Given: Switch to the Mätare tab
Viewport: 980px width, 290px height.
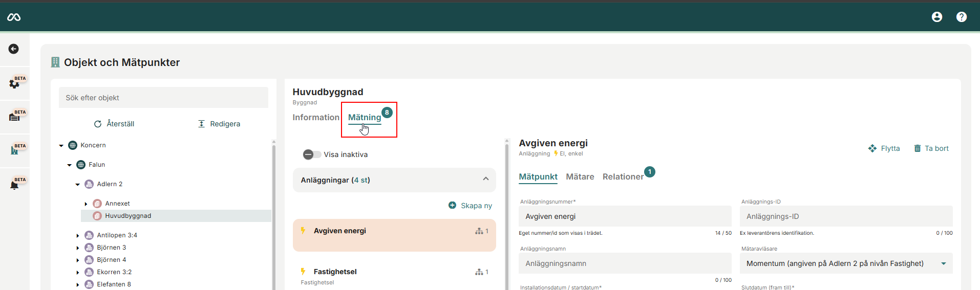Looking at the screenshot, I should [x=580, y=176].
